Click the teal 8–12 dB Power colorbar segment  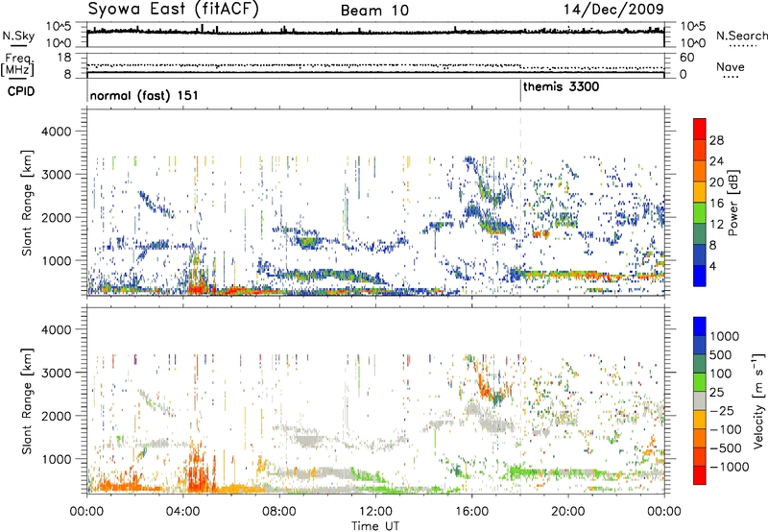tap(700, 234)
